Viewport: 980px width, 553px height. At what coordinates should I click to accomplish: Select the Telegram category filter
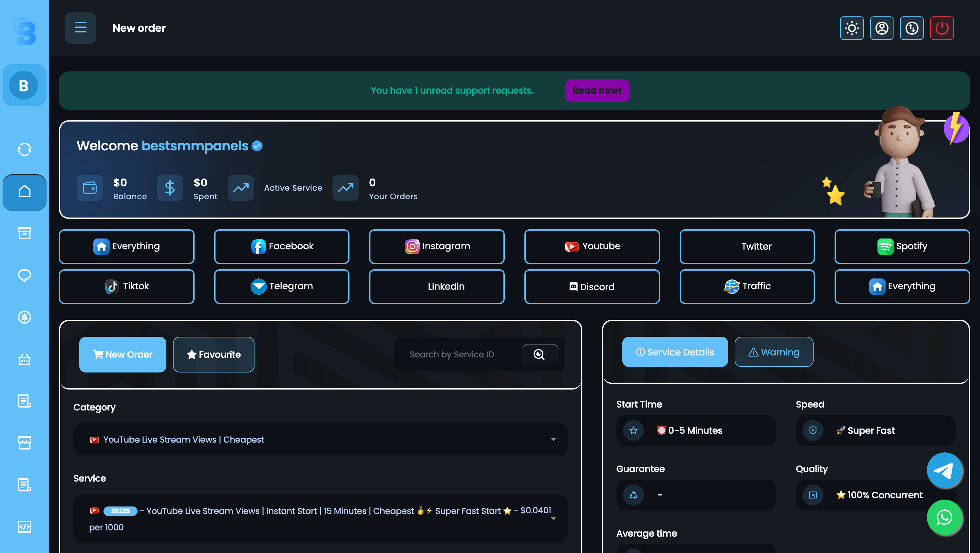282,286
